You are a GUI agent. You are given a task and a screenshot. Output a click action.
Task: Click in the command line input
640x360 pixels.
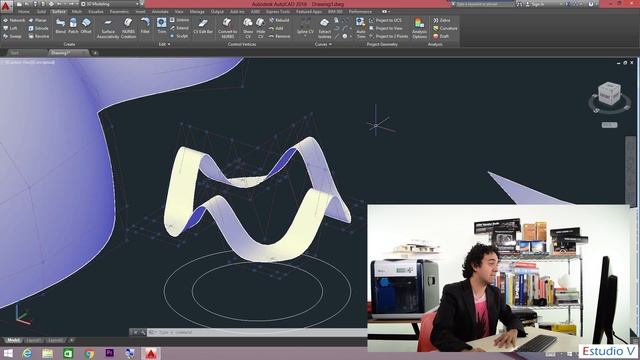coord(257,332)
